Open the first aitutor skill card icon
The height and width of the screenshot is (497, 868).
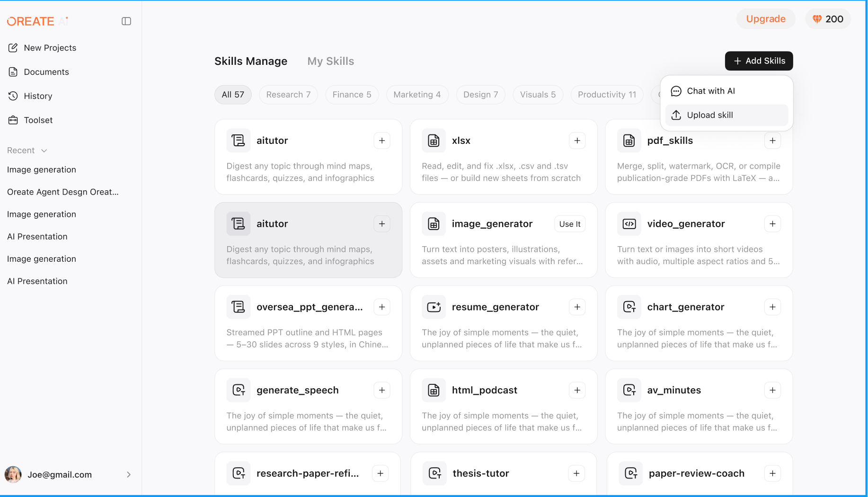(239, 141)
